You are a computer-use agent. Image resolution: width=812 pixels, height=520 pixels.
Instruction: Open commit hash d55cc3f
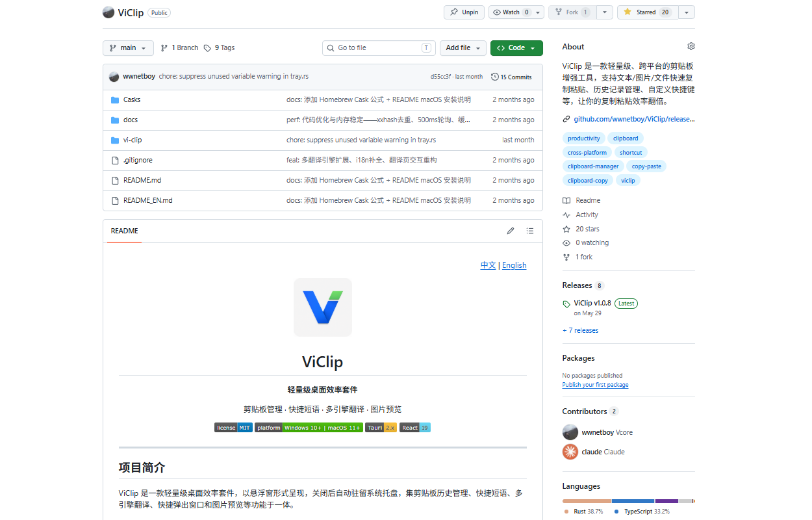tap(440, 77)
